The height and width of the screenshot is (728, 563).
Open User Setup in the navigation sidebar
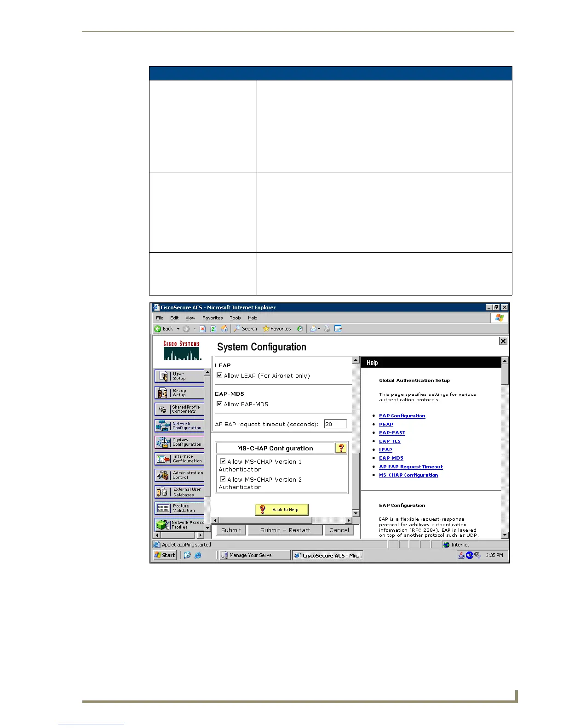(179, 376)
